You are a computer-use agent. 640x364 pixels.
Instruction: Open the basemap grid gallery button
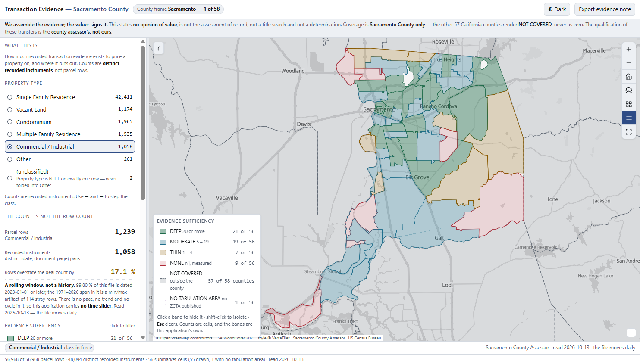coord(629,104)
